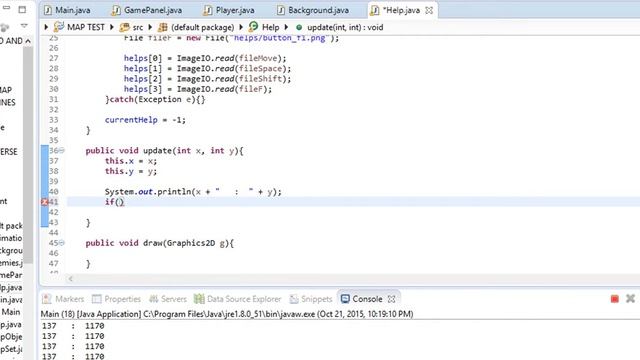640x360 pixels.
Task: Minimize the left package explorer panel
Action: (7, 8)
